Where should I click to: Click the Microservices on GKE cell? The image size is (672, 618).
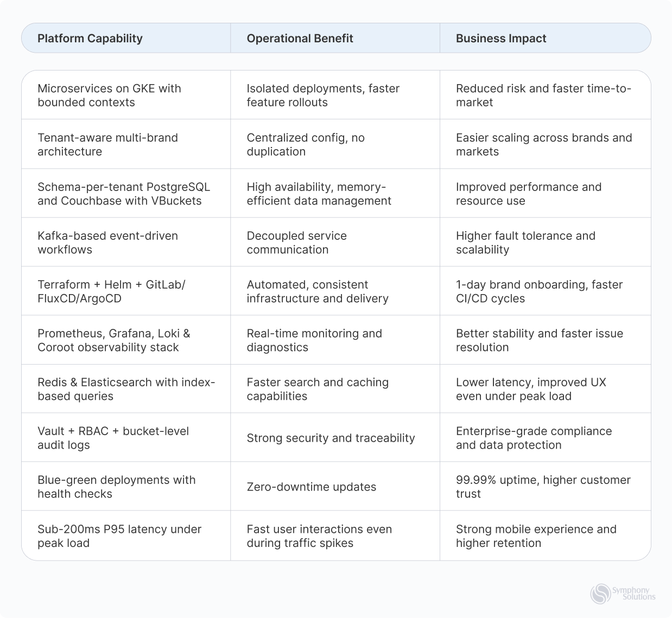(x=126, y=95)
